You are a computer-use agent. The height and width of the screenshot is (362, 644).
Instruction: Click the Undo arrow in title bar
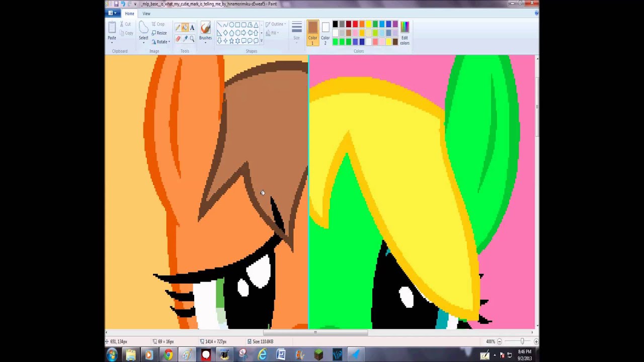pos(122,4)
